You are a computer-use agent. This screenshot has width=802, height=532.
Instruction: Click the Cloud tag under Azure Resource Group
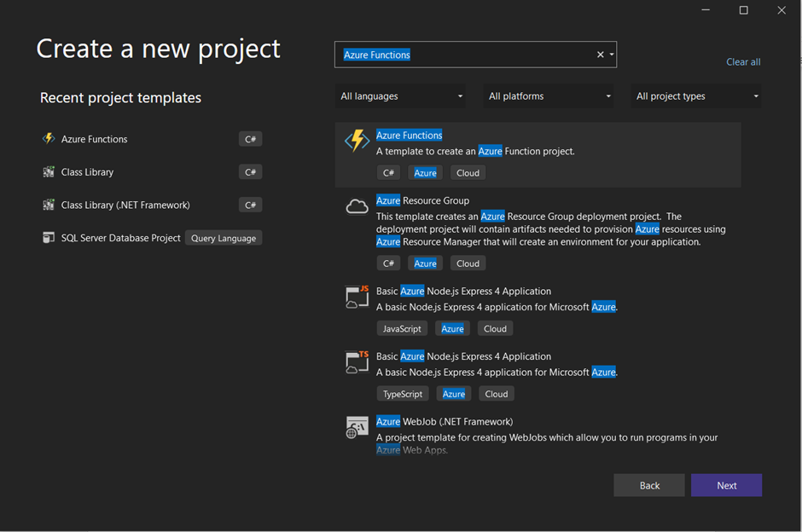click(x=468, y=263)
